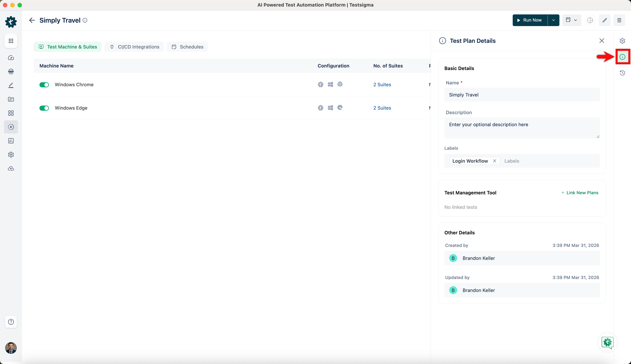Open the schedule calendar dropdown in header
Image resolution: width=631 pixels, height=364 pixels.
[x=571, y=20]
